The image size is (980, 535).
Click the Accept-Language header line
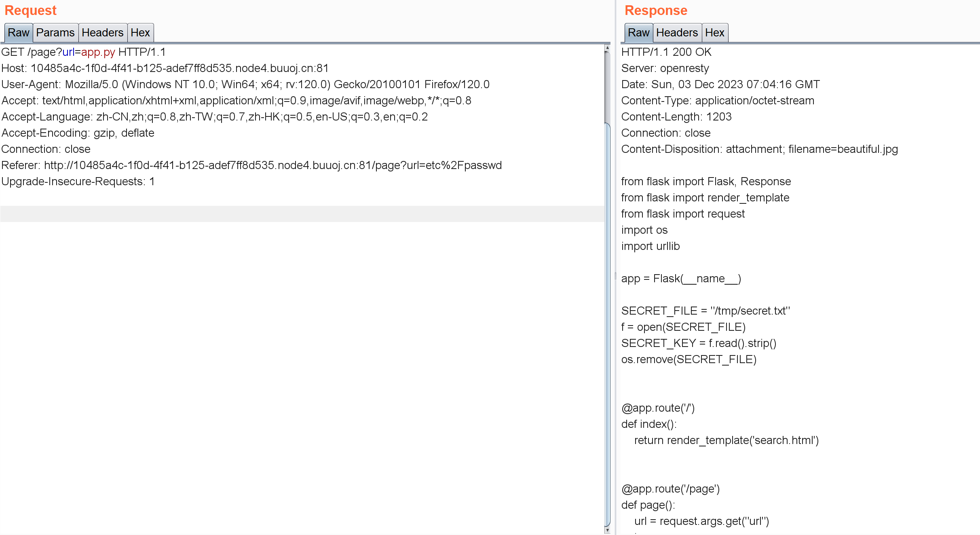click(x=215, y=117)
